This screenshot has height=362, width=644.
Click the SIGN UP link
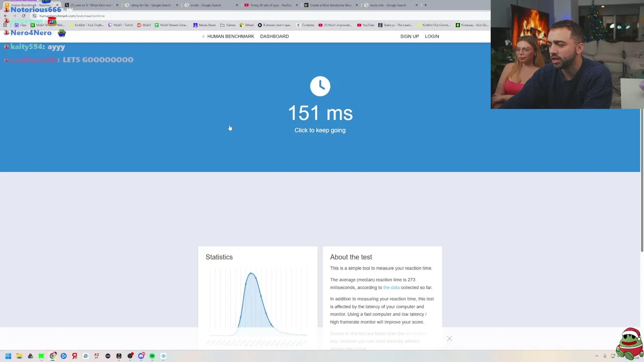[410, 36]
